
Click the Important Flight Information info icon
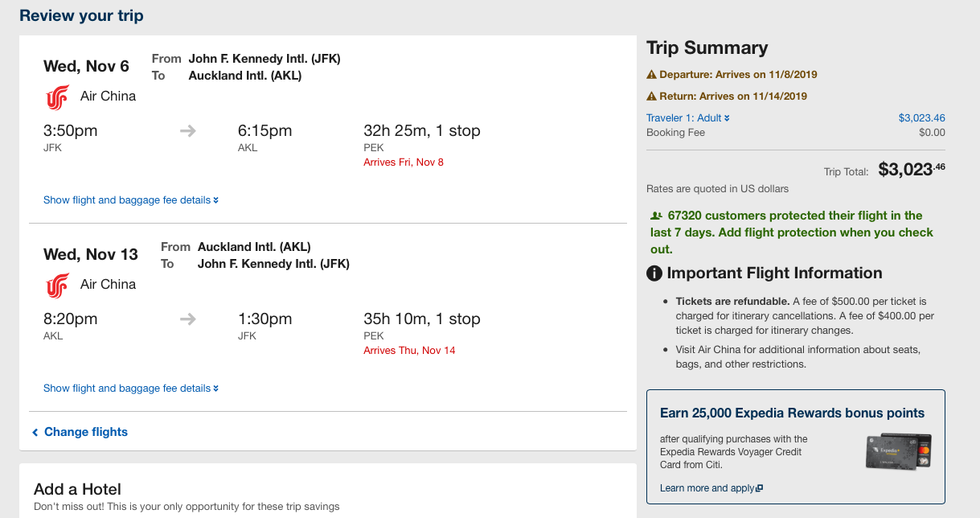(654, 273)
